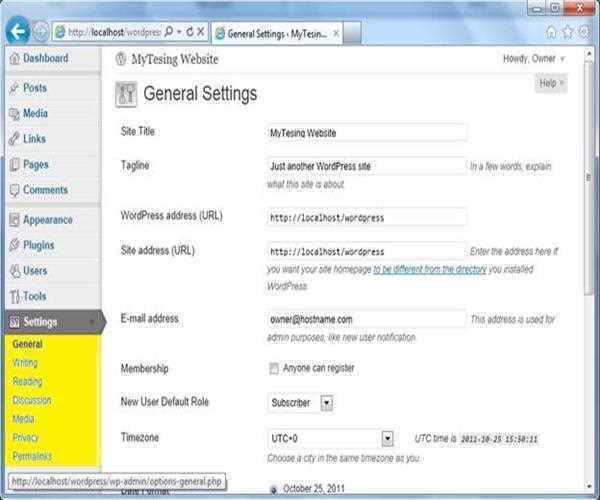Refresh the page using address bar icon
This screenshot has width=600, height=500.
coord(188,32)
